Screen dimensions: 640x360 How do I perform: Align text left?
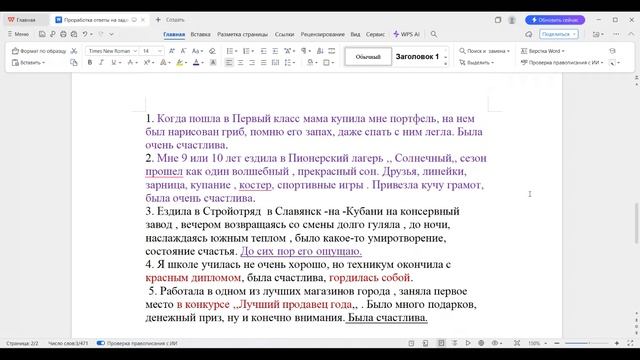click(x=229, y=62)
